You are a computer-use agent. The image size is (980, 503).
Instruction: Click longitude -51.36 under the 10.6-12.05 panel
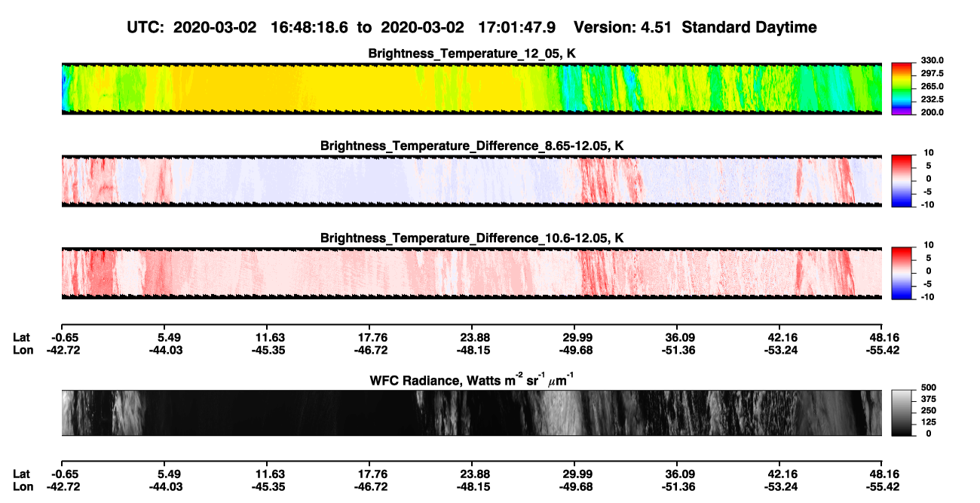pos(677,350)
